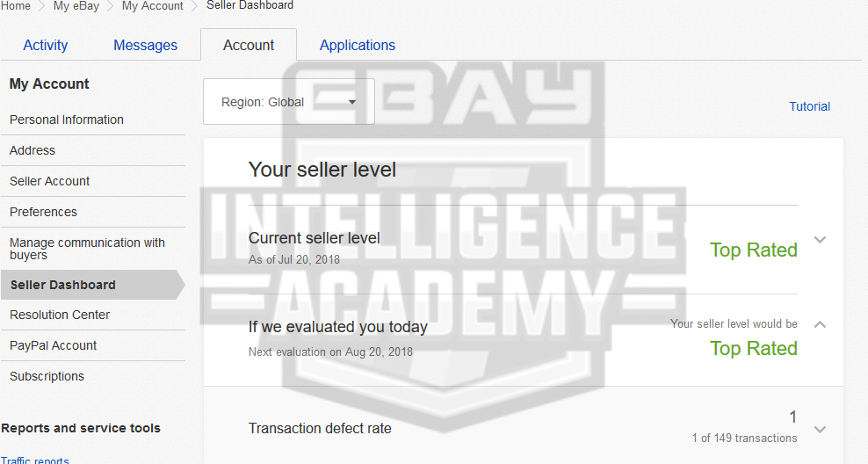
Task: Select the Account tab
Action: click(249, 45)
